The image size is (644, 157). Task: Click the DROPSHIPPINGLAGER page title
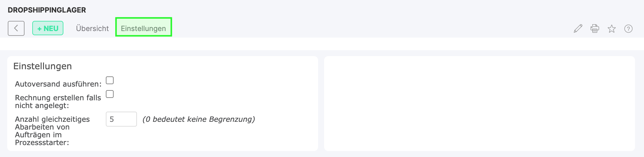coord(47,10)
